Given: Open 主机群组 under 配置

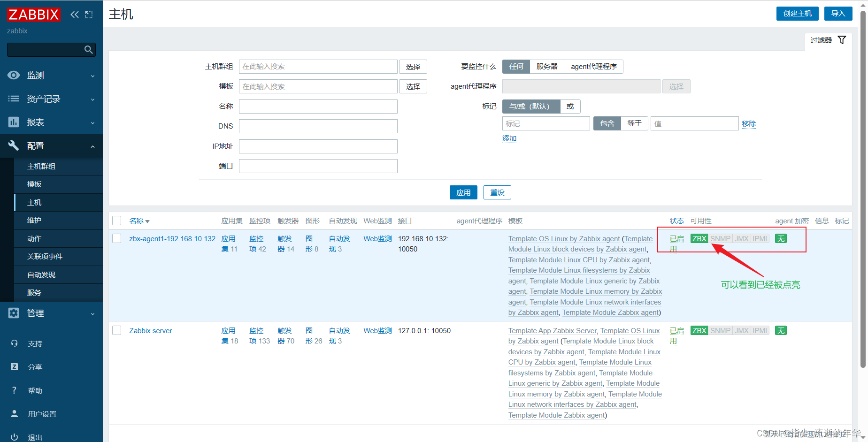Looking at the screenshot, I should pos(59,167).
